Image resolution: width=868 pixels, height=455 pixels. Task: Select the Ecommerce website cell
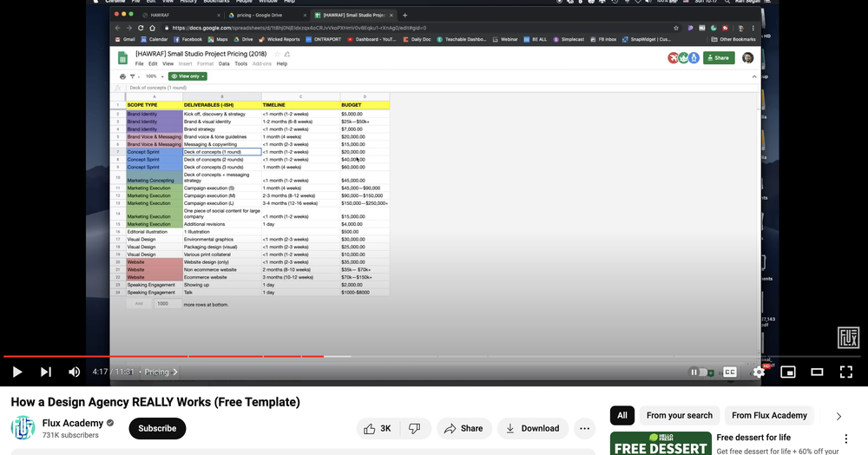click(222, 277)
